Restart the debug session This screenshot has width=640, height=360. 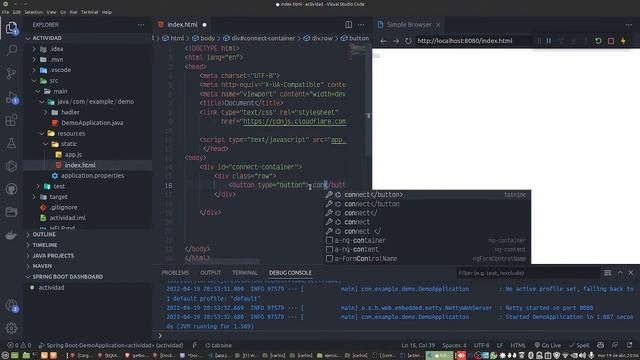coord(598,41)
